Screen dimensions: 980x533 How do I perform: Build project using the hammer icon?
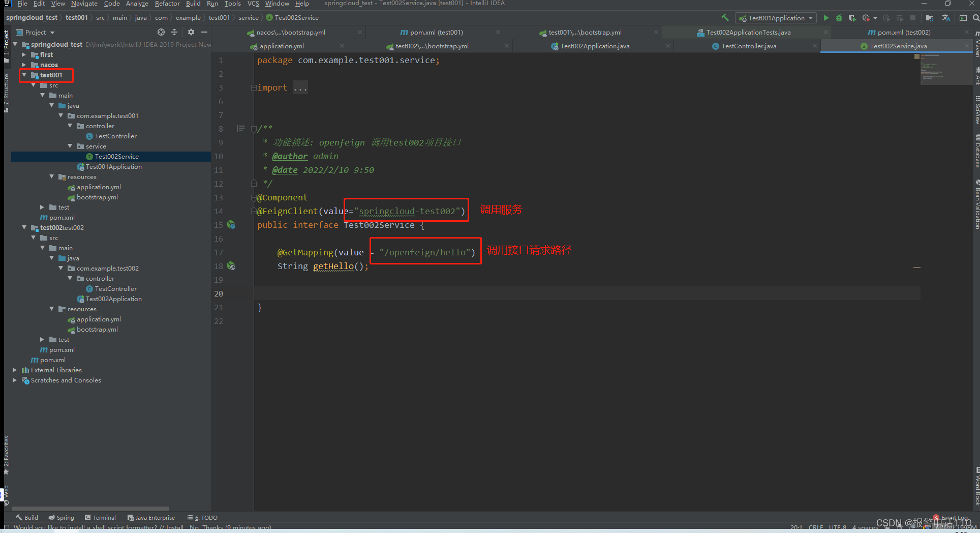click(x=725, y=17)
